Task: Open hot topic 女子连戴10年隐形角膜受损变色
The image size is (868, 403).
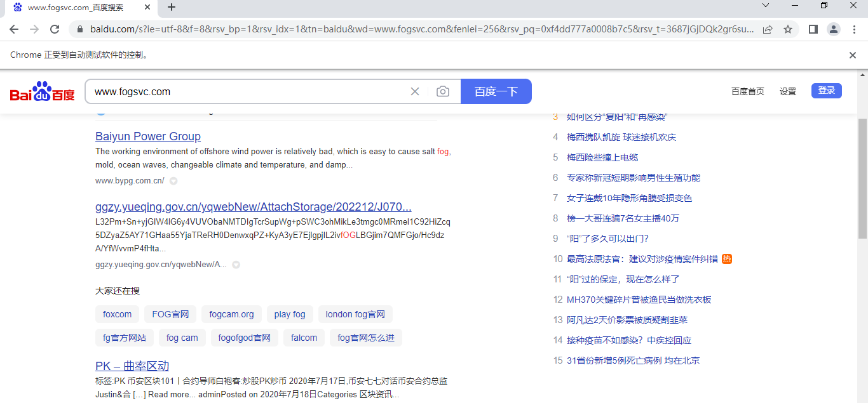Action: pyautogui.click(x=629, y=198)
